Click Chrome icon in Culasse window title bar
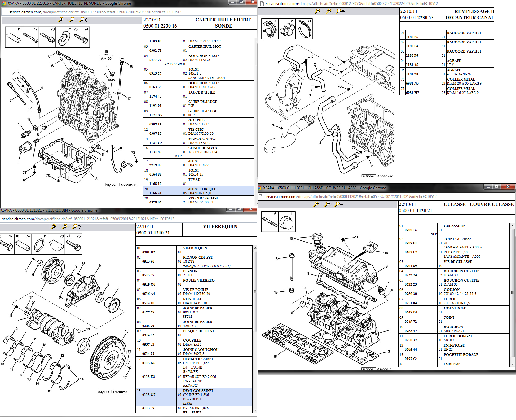 (x=260, y=188)
